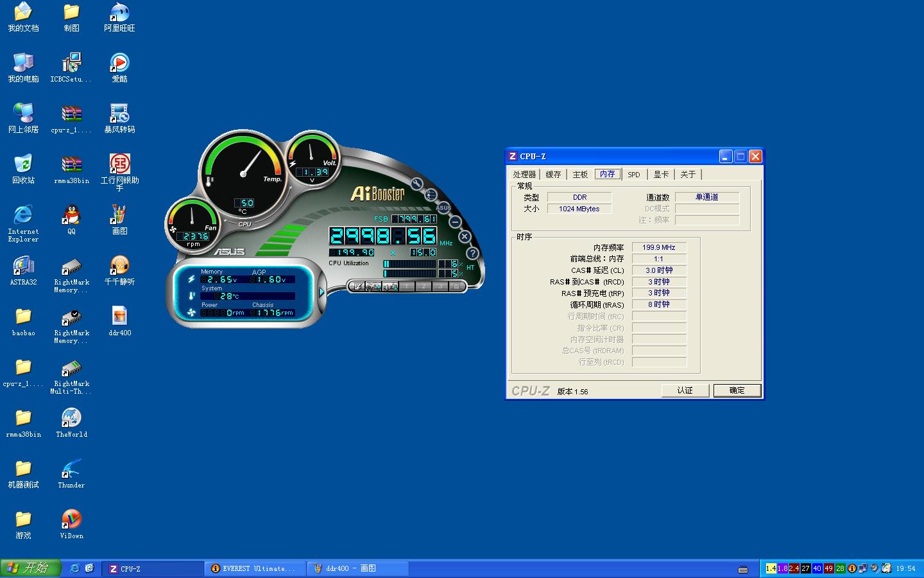Click the memory size 1024 MBytes field
Image resolution: width=924 pixels, height=578 pixels.
(x=579, y=209)
